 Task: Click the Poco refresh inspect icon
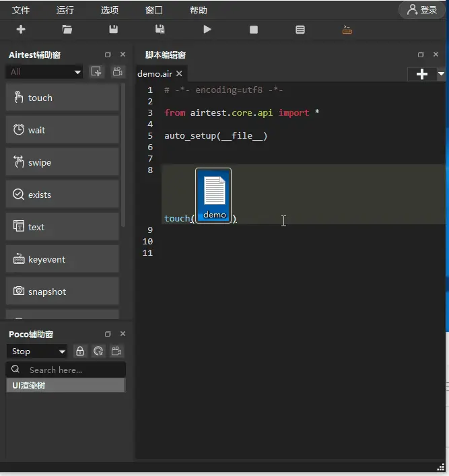(x=98, y=351)
